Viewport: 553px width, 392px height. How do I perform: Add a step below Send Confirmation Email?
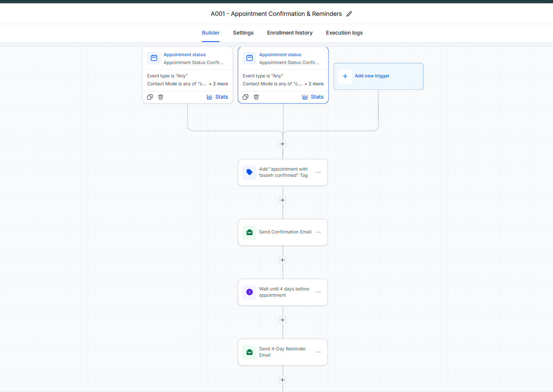coord(283,260)
